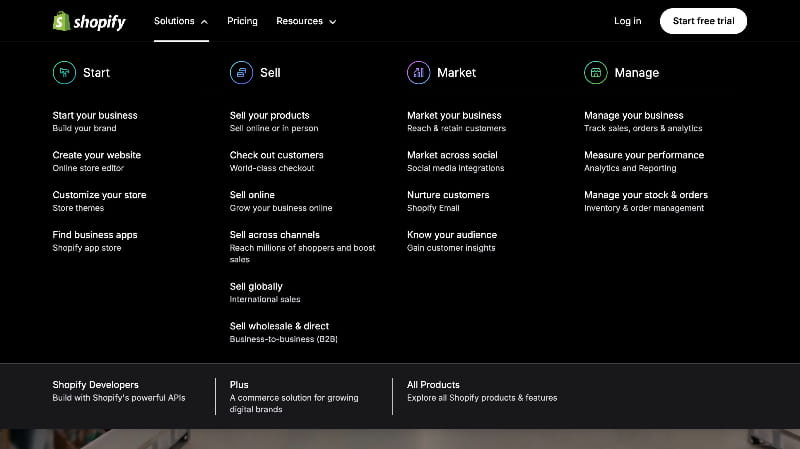Click the Start section icon
This screenshot has height=449, width=800.
point(64,72)
